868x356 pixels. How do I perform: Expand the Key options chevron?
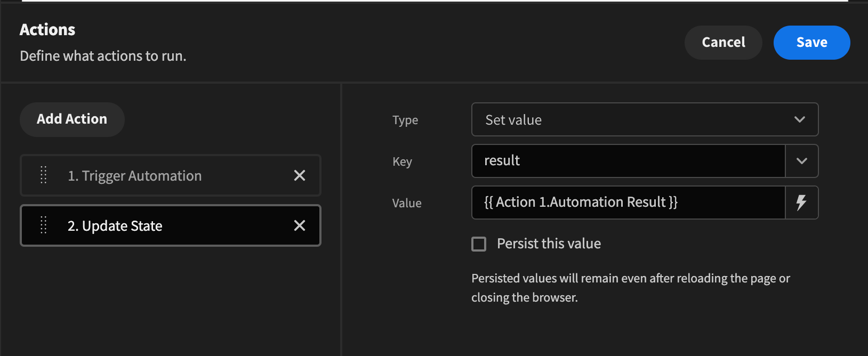(801, 161)
